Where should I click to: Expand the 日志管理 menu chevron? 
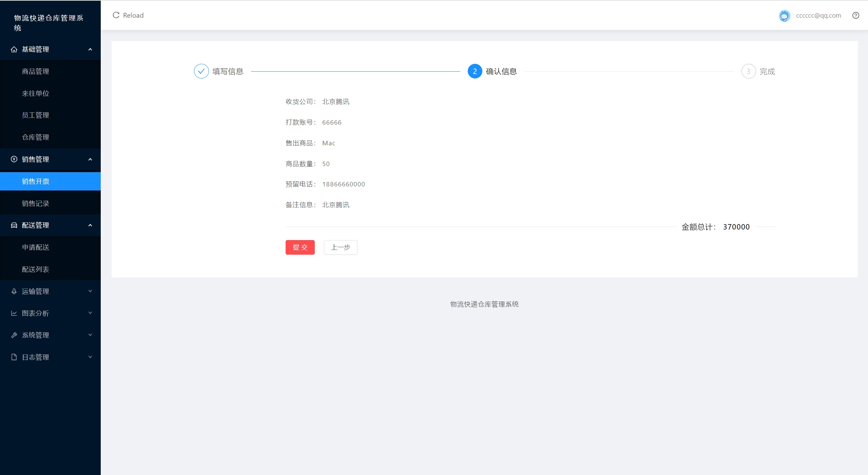click(x=90, y=357)
